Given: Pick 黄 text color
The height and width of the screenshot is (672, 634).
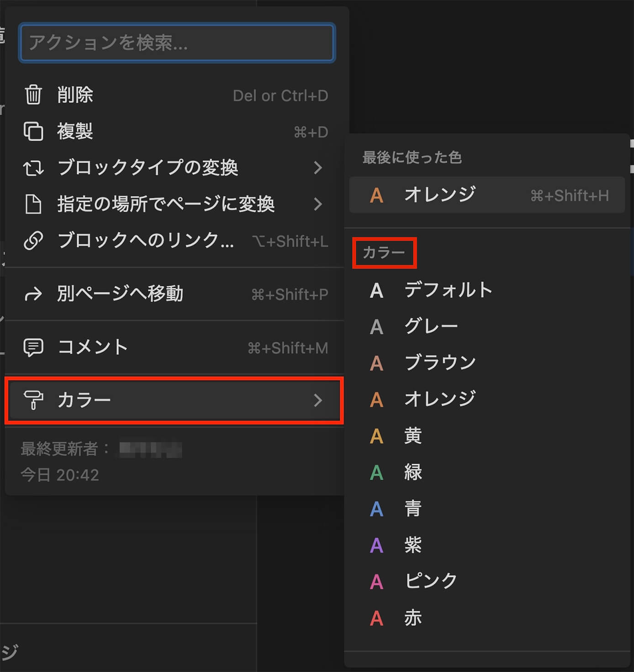Looking at the screenshot, I should [x=487, y=436].
